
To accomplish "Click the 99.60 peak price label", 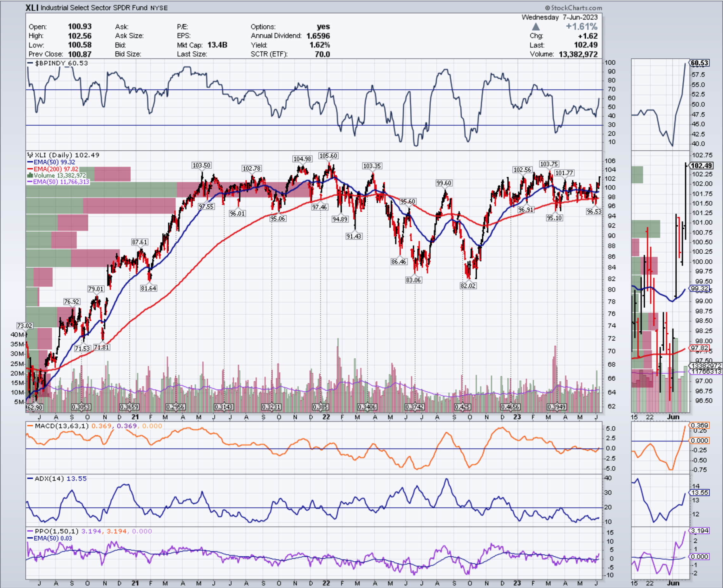I will click(x=444, y=183).
